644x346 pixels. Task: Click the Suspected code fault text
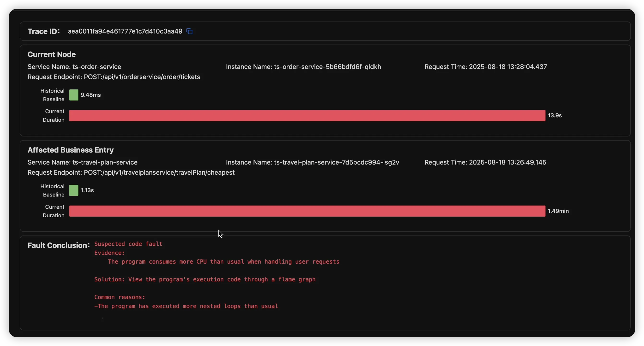tap(128, 244)
